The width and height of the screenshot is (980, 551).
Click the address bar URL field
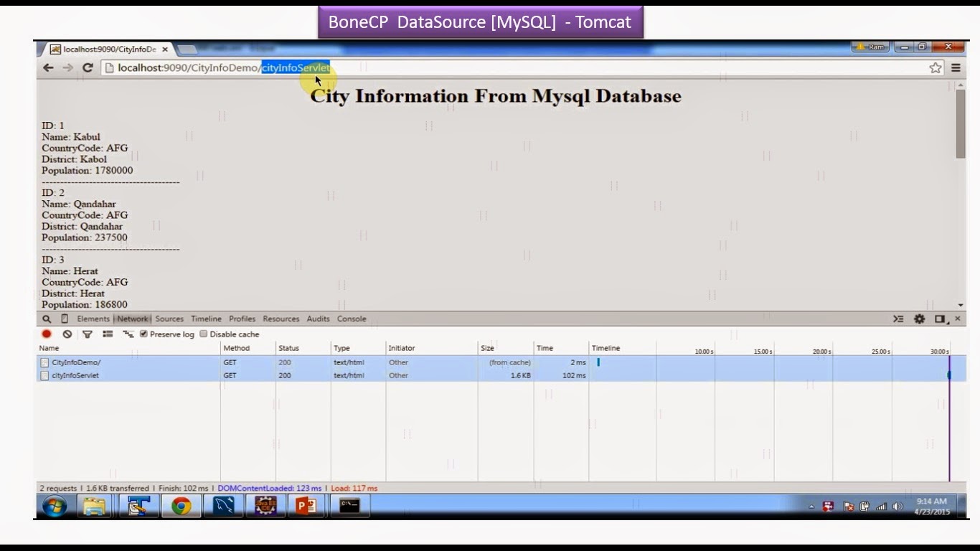click(x=513, y=67)
